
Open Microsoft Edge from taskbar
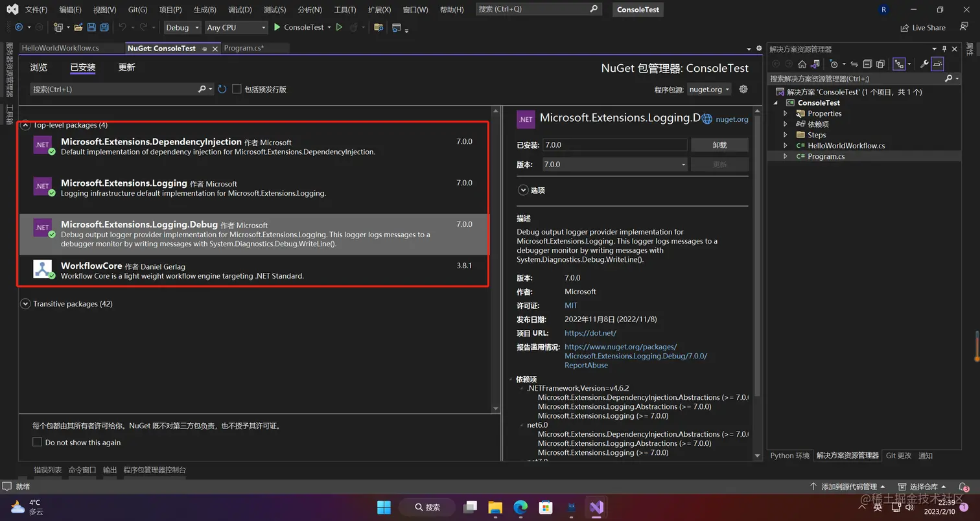[520, 507]
